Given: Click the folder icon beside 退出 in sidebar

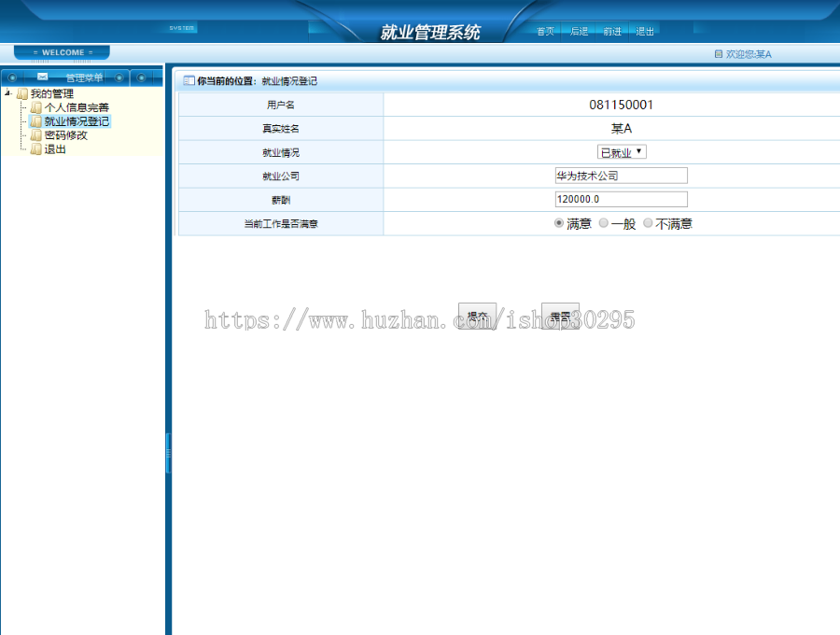Looking at the screenshot, I should (35, 148).
